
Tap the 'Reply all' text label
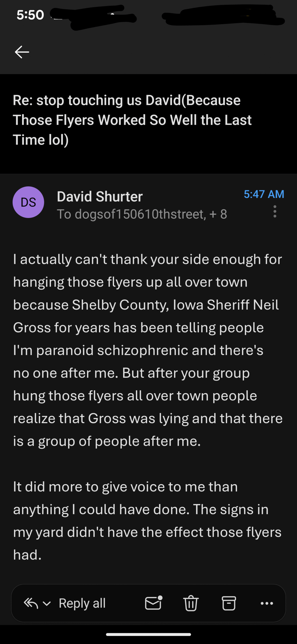82,603
